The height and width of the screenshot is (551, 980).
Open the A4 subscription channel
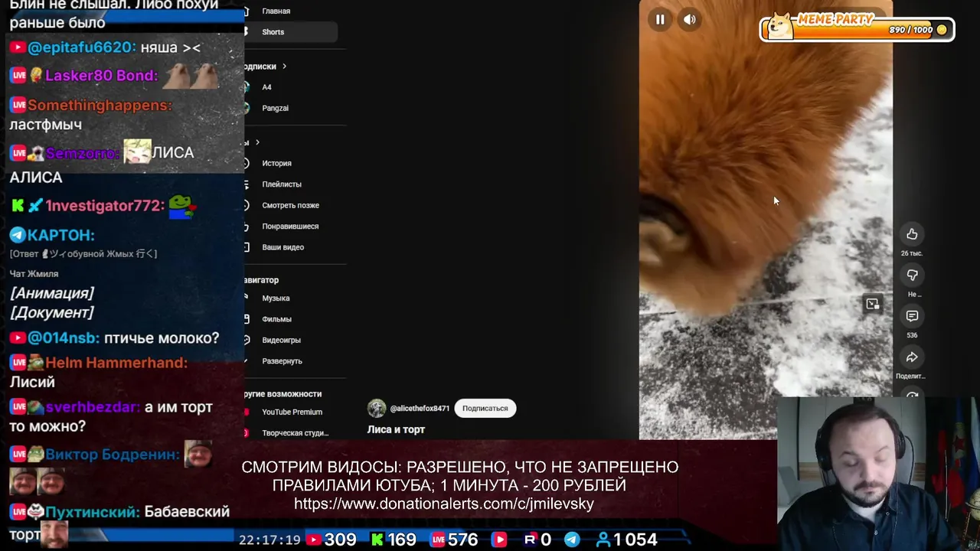coord(266,87)
